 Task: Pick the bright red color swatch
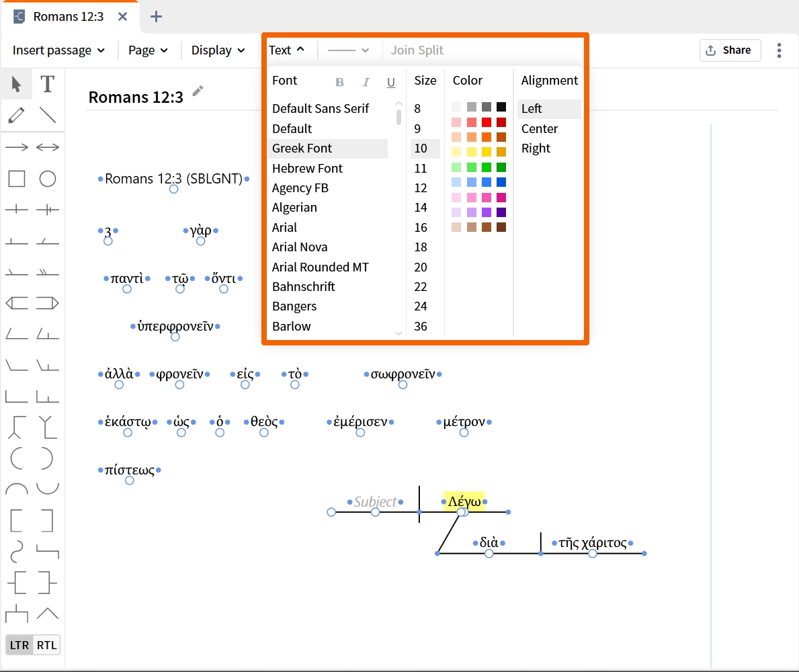486,122
